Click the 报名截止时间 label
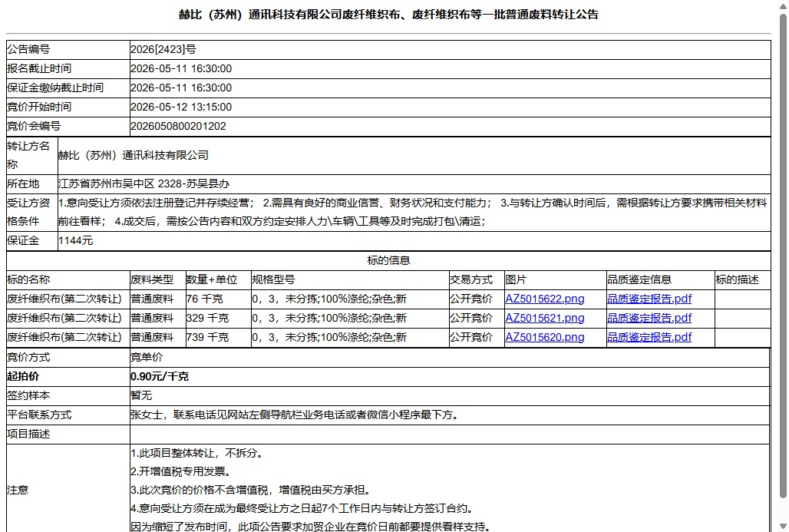Viewport: 789px width, 532px height. (x=38, y=68)
